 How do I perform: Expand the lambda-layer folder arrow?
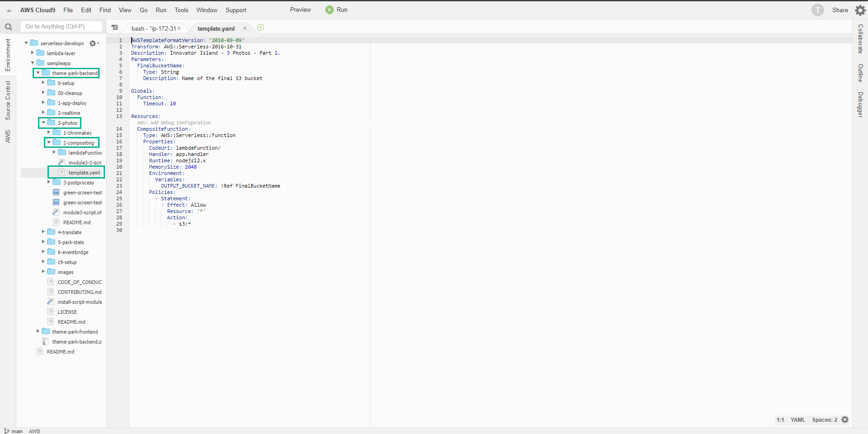tap(32, 53)
